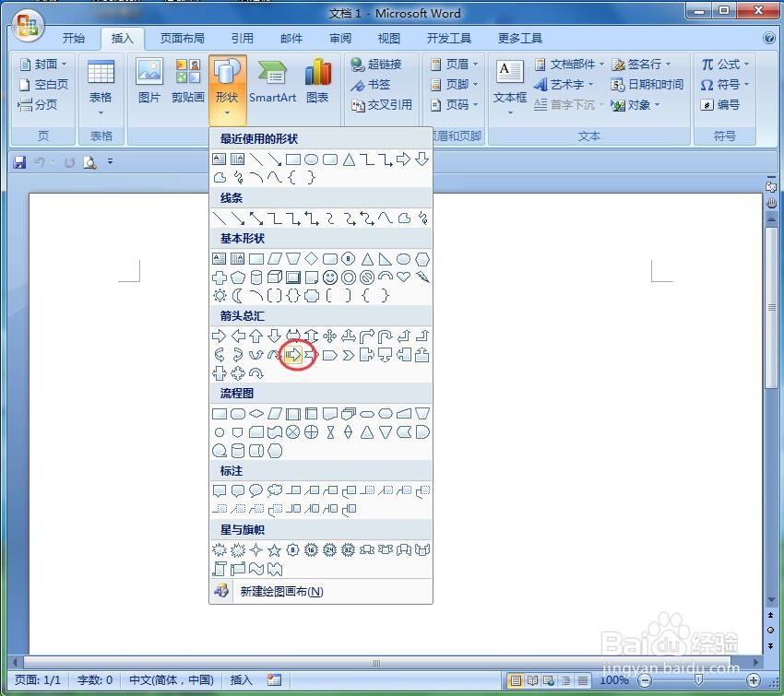784x696 pixels.
Task: Select the lightning bolt basic shape
Action: (x=422, y=277)
